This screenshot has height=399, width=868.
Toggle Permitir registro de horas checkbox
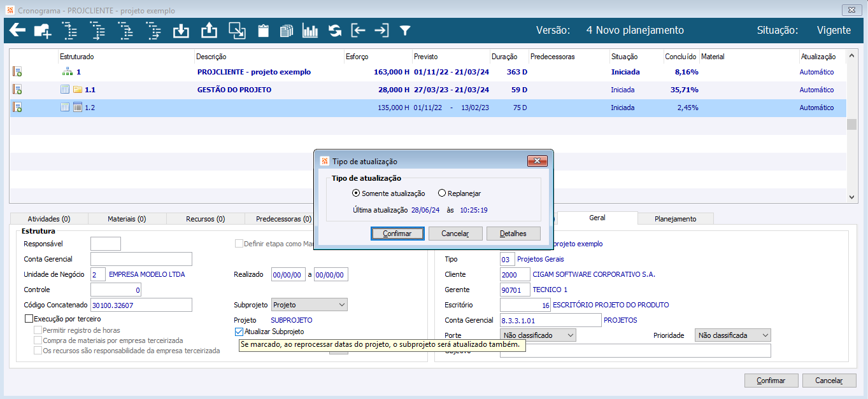[38, 330]
